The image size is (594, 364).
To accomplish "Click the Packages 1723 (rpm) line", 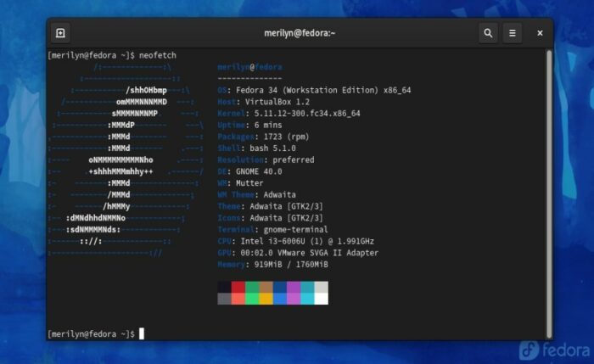I will point(263,137).
